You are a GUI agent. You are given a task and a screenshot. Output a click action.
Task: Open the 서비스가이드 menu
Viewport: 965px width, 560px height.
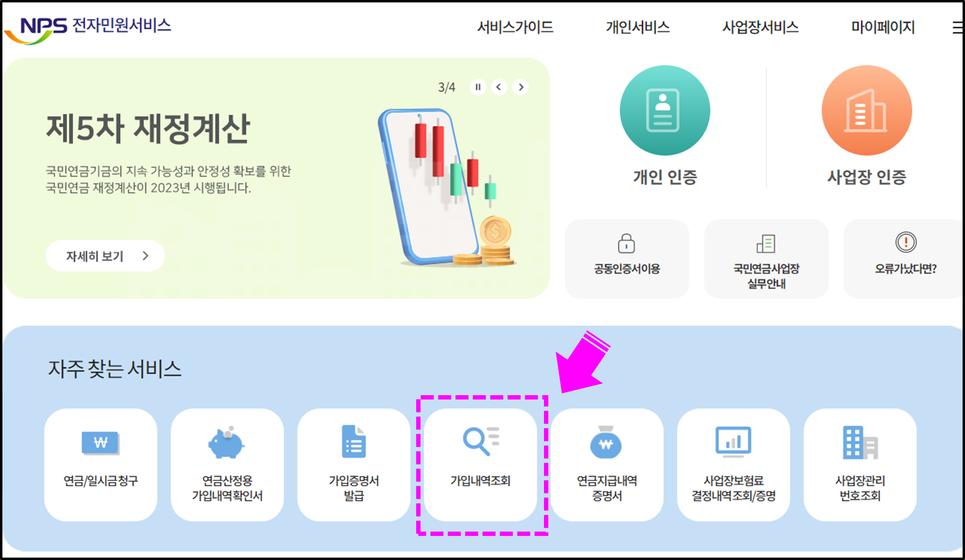coord(515,27)
